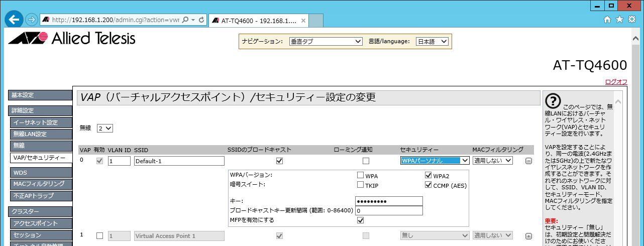Click the plus icon on VAP 1 row
This screenshot has width=644, height=246.
coord(528,236)
